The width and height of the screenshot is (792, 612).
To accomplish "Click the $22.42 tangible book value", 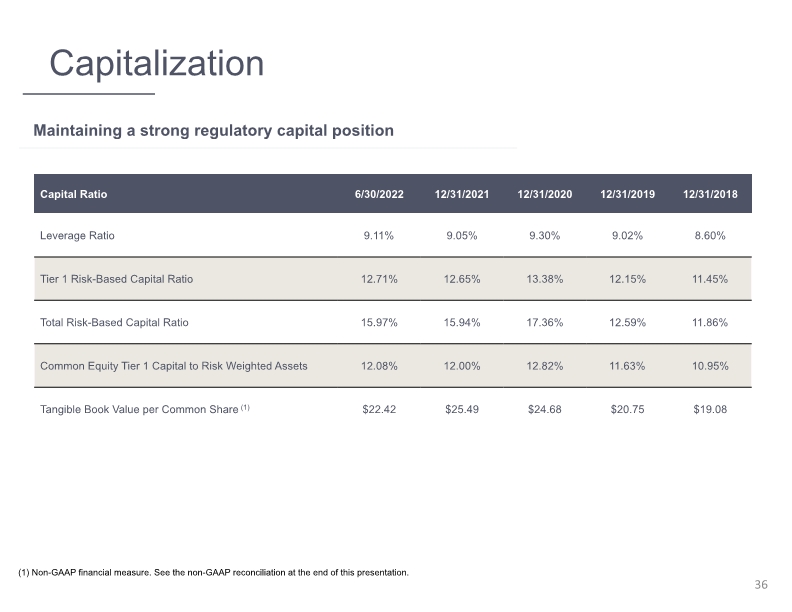I will pyautogui.click(x=379, y=410).
